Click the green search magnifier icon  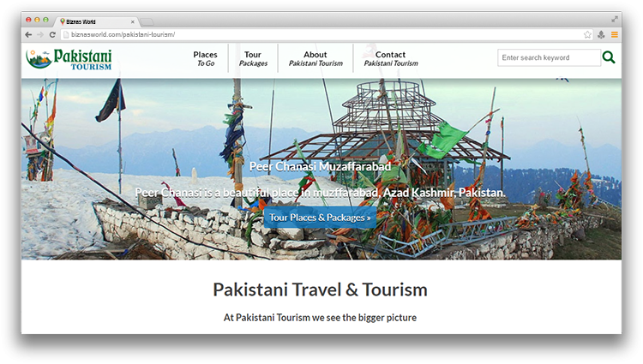tap(609, 57)
